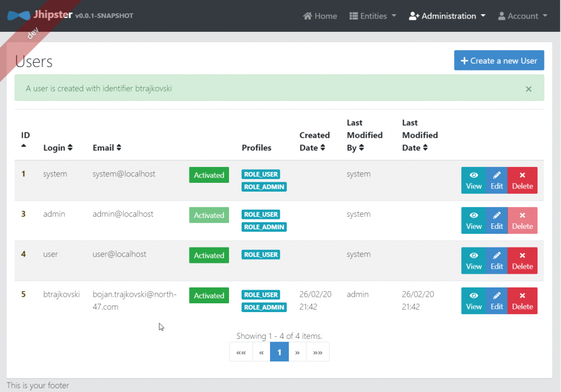This screenshot has height=392, width=561.
Task: Toggle Activated badge for btrajkovski
Action: pyautogui.click(x=209, y=296)
